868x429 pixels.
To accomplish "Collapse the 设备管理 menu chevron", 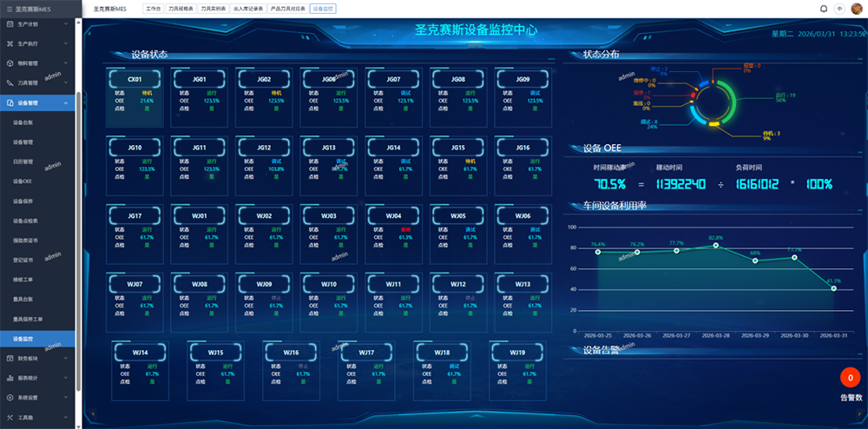I will coord(68,103).
